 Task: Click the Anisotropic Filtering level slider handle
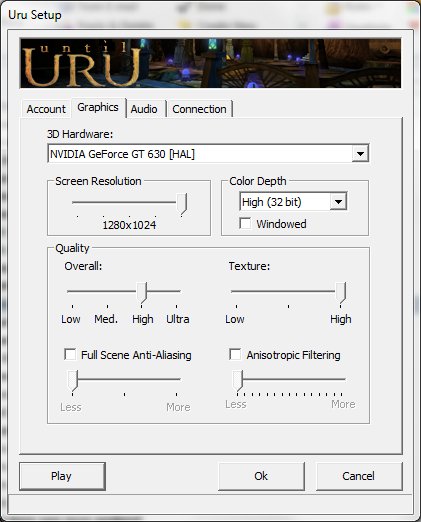click(238, 380)
